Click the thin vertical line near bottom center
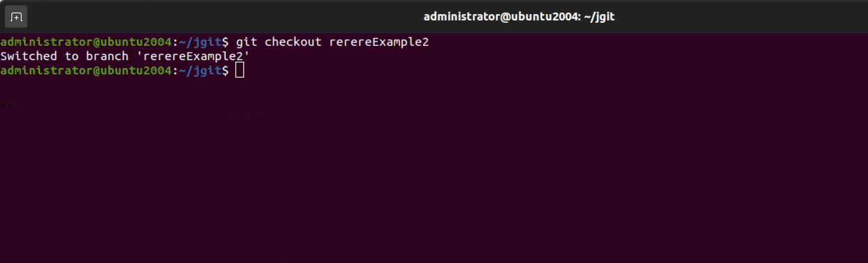The height and width of the screenshot is (263, 868). (284, 210)
